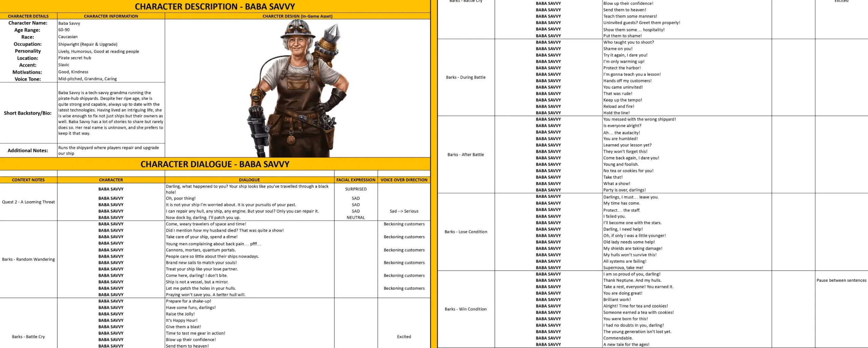Select the Short Backstory/Bio paragraph cell
Image resolution: width=868 pixels, height=348 pixels.
(111, 113)
